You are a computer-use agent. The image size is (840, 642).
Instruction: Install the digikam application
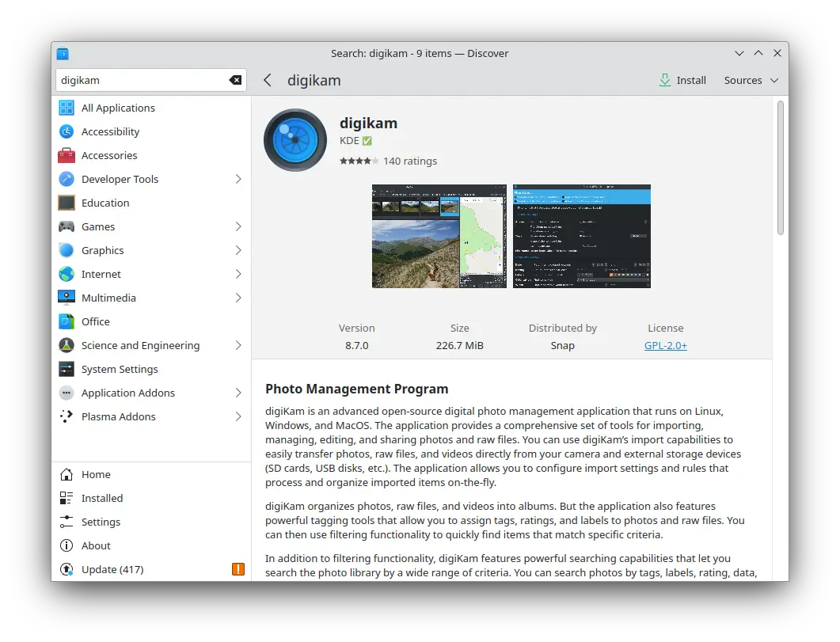[682, 80]
